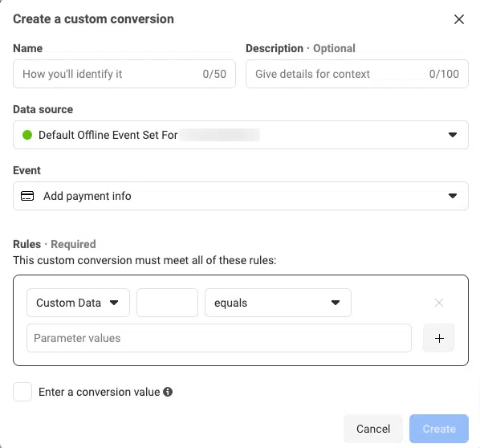The height and width of the screenshot is (448, 480).
Task: Click the Parameter values field
Action: [x=219, y=338]
